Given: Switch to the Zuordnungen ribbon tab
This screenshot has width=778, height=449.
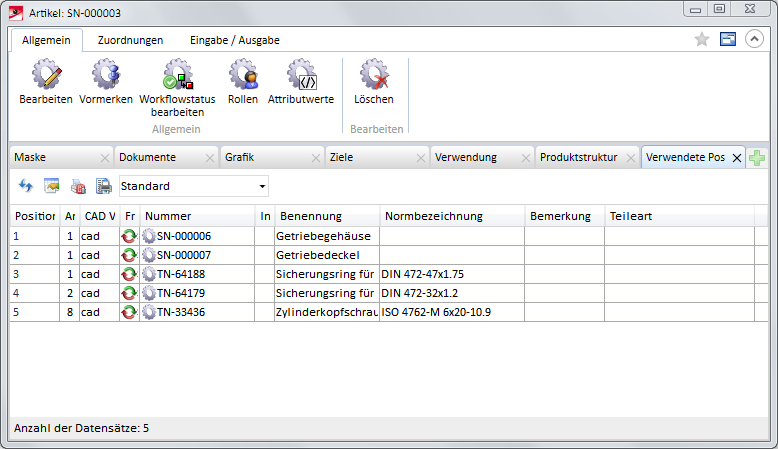Looking at the screenshot, I should 130,40.
